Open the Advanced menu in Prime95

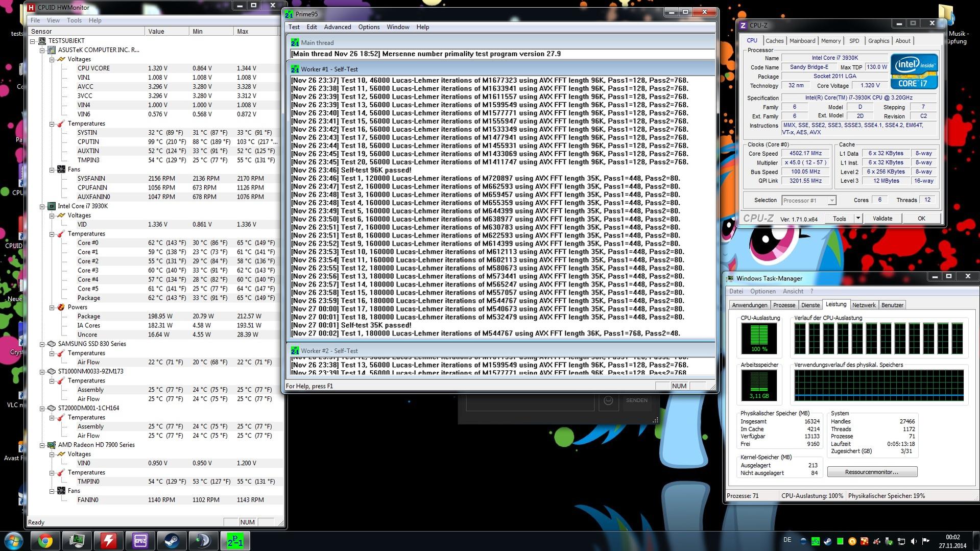click(x=337, y=27)
